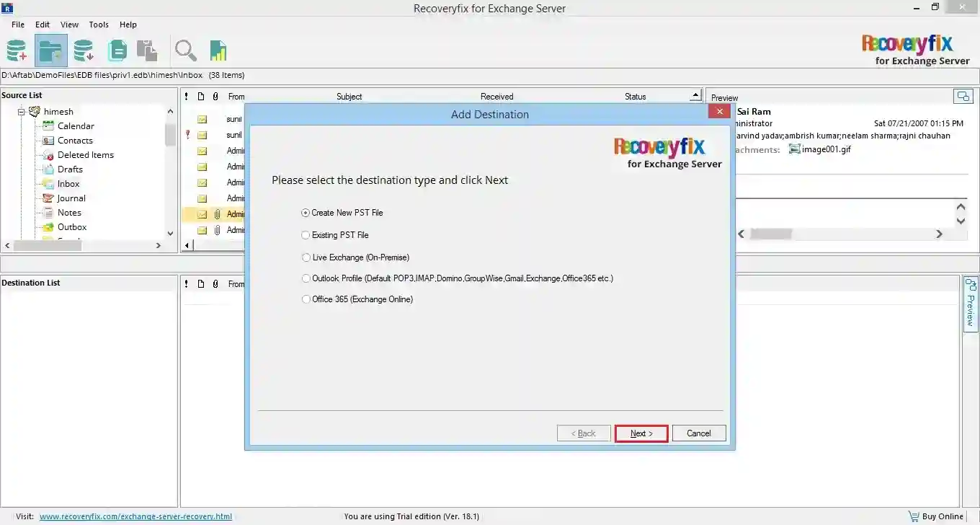This screenshot has width=980, height=525.
Task: Click the Outbox icon in Source List
Action: coord(48,227)
